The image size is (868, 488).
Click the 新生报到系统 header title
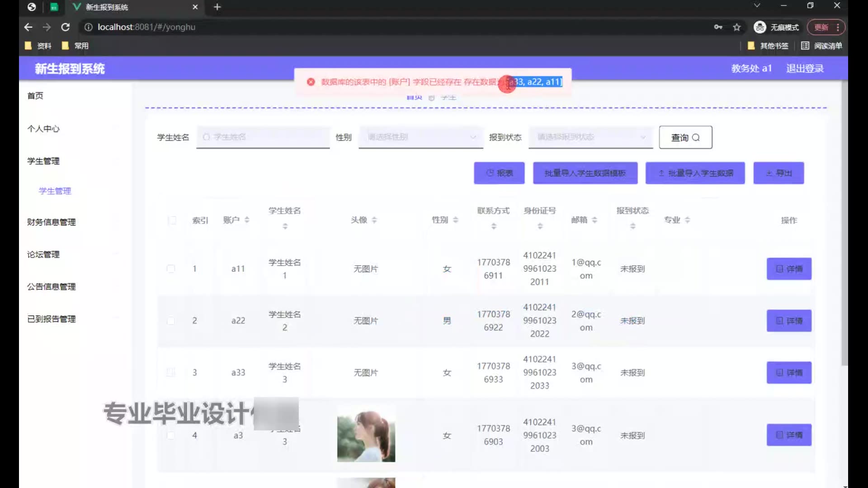[70, 69]
